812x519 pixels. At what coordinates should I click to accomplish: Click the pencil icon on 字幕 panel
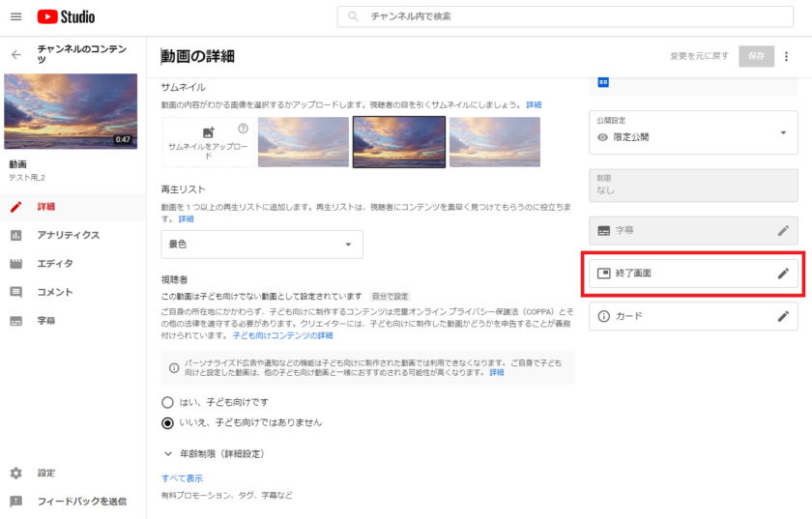783,231
